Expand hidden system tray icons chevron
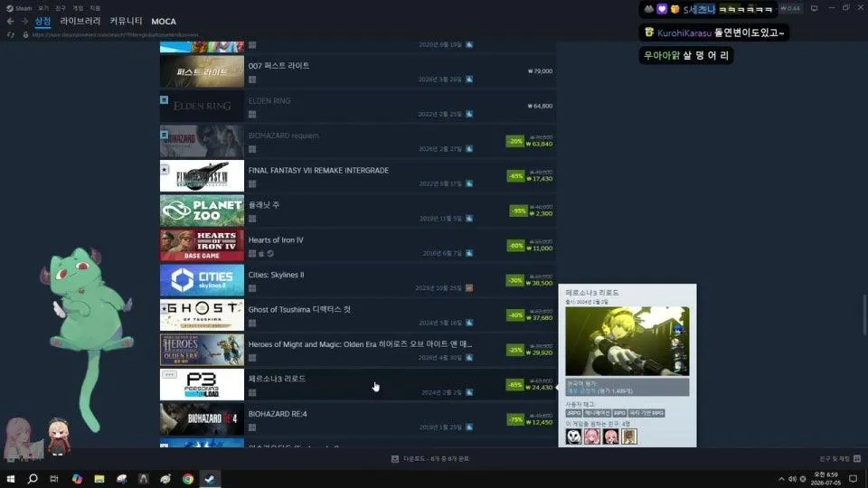The image size is (868, 488). 781,479
